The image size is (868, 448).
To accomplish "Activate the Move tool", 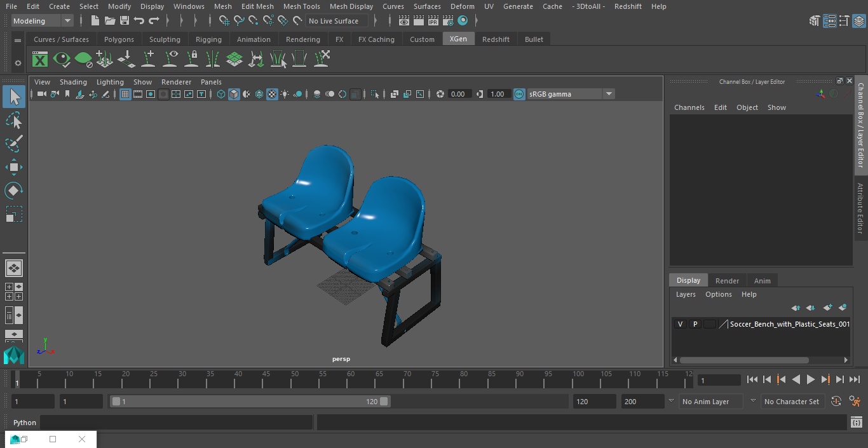I will pos(13,167).
